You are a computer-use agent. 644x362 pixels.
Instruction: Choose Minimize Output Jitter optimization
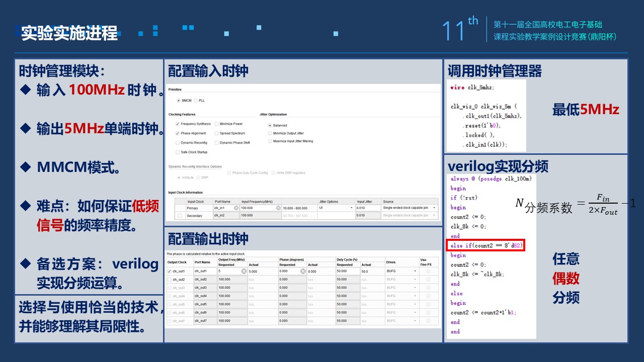point(270,133)
